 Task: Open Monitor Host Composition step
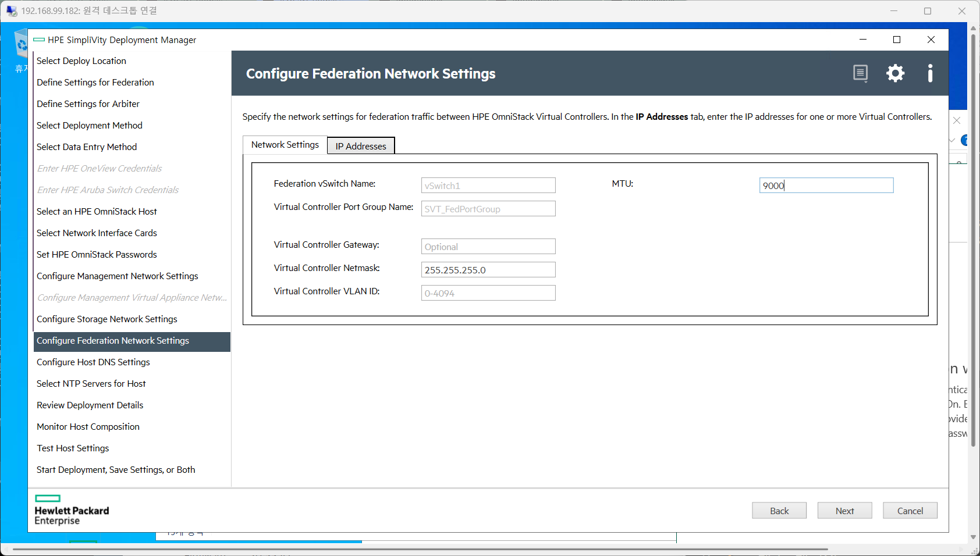[x=132, y=427]
